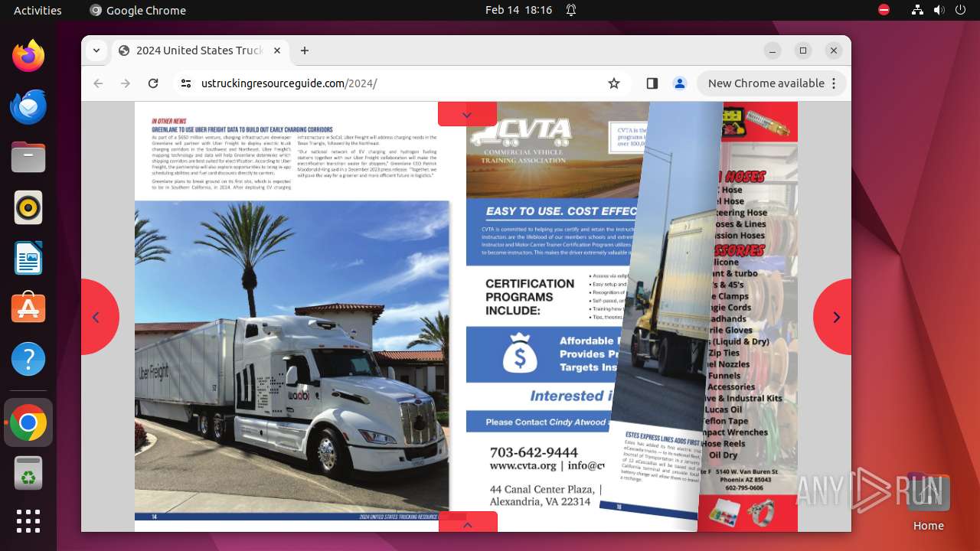Show Applications grid
The height and width of the screenshot is (551, 980).
click(28, 520)
